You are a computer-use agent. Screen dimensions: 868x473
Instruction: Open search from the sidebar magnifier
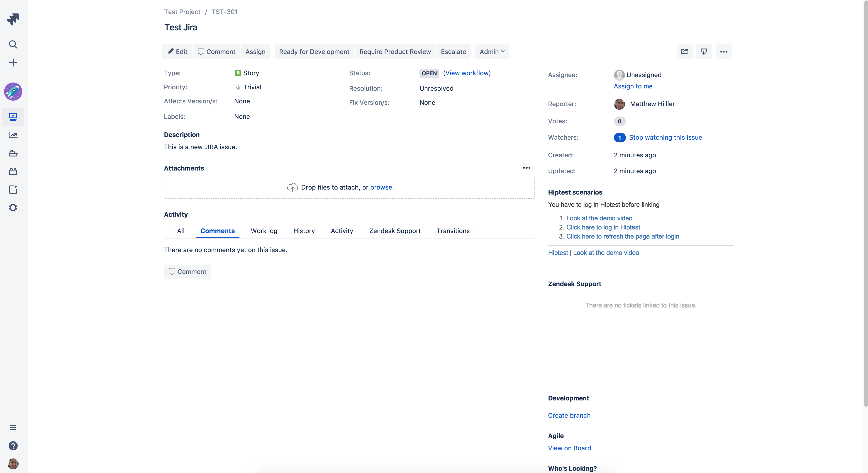coord(13,44)
